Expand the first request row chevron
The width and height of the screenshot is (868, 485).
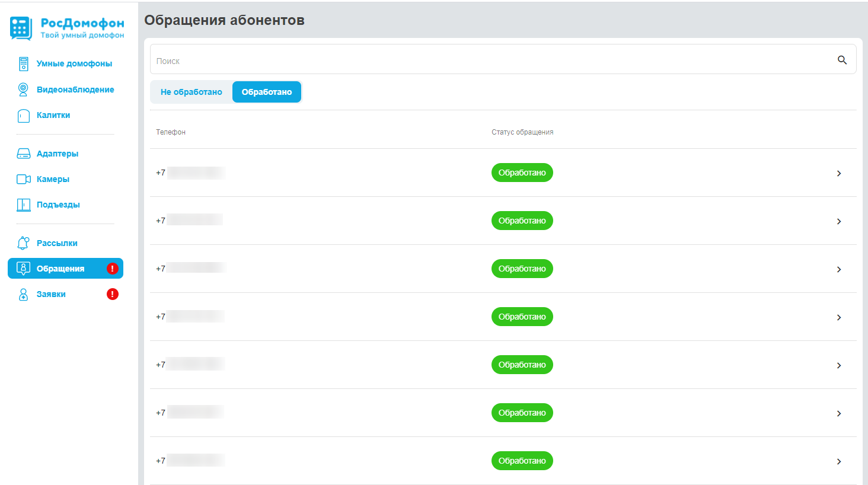tap(839, 173)
